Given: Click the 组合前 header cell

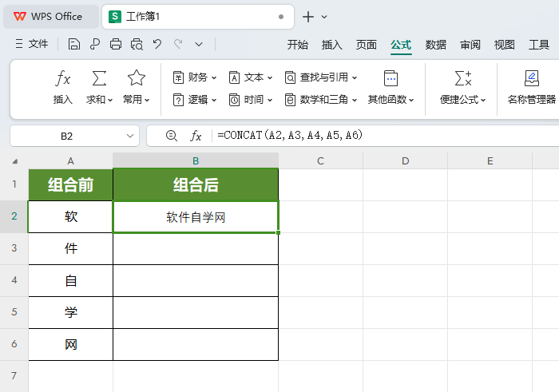Looking at the screenshot, I should coord(70,184).
